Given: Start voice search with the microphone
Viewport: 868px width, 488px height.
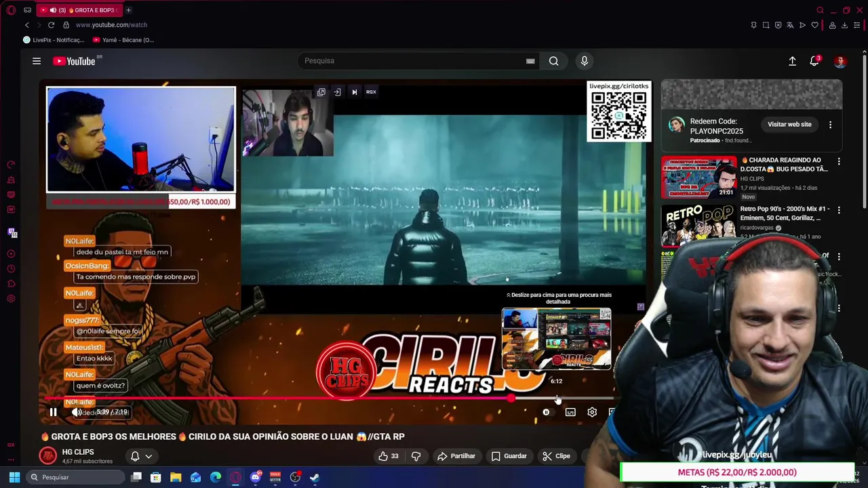Looking at the screenshot, I should (585, 61).
